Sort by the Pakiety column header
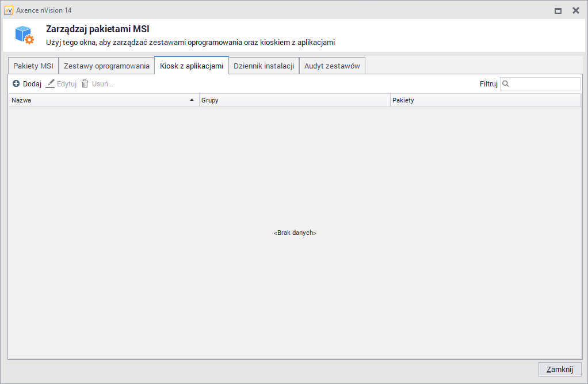 coord(486,100)
